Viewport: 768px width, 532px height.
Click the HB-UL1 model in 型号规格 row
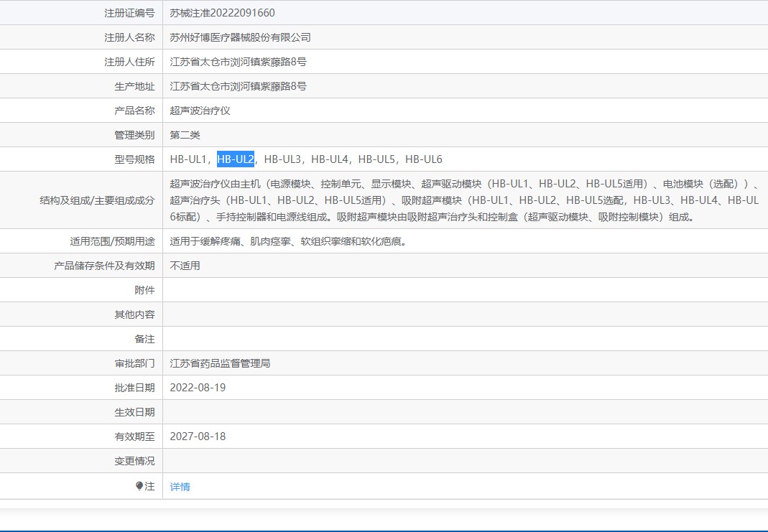[188, 159]
